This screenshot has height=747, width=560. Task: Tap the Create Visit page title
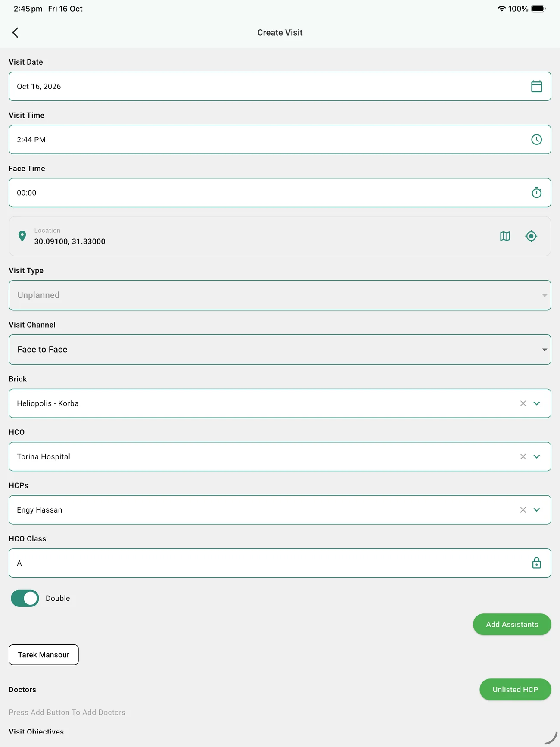click(x=280, y=33)
